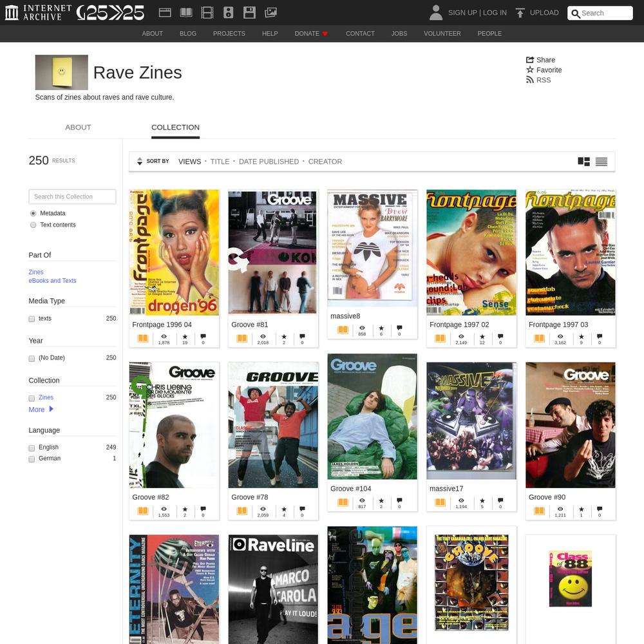Check the English language filter
This screenshot has height=644, width=644.
(x=32, y=448)
